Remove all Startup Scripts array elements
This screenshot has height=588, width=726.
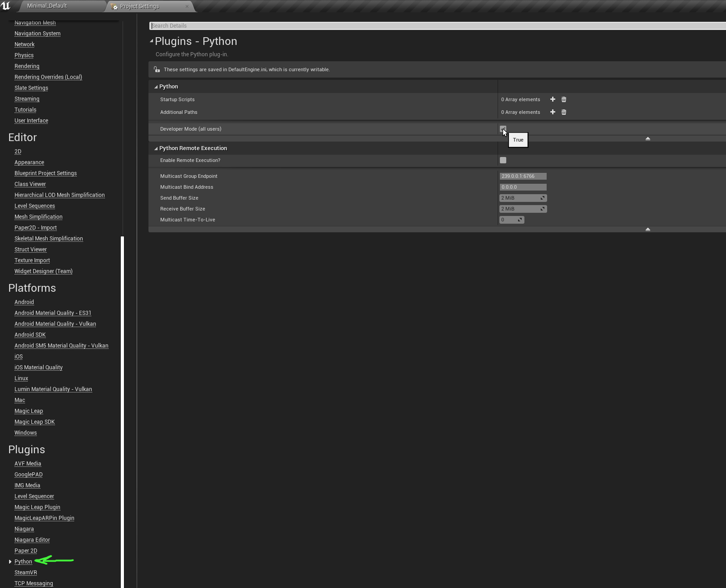tap(564, 99)
